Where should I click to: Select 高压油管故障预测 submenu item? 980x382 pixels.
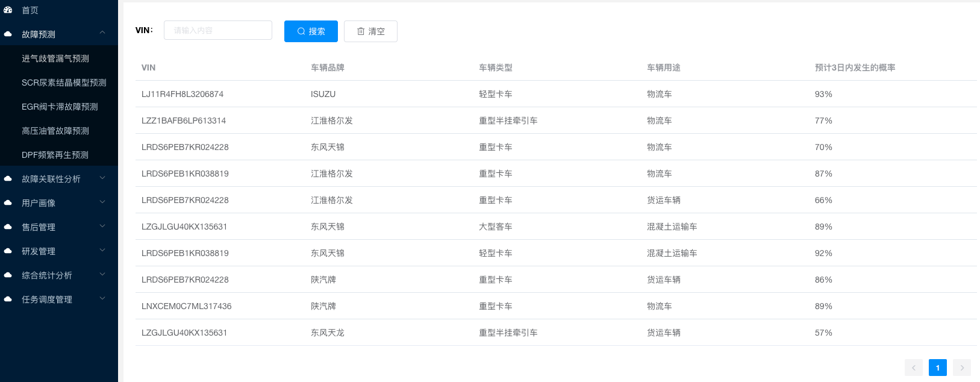coord(59,131)
